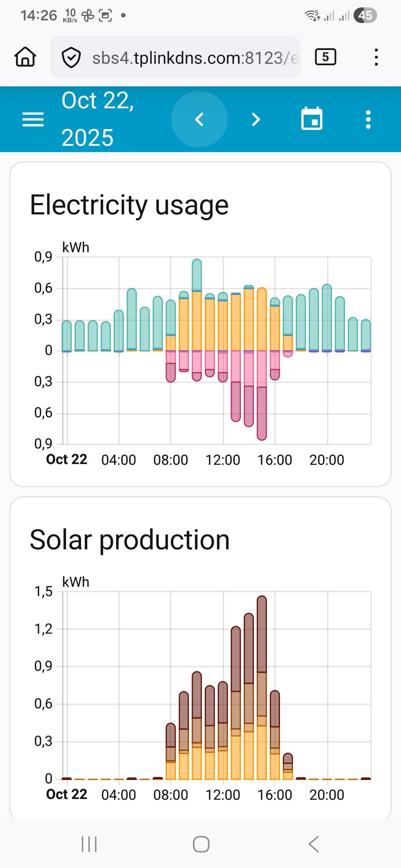Open the browser tab switcher showing 5
Image resolution: width=401 pixels, height=868 pixels.
325,57
